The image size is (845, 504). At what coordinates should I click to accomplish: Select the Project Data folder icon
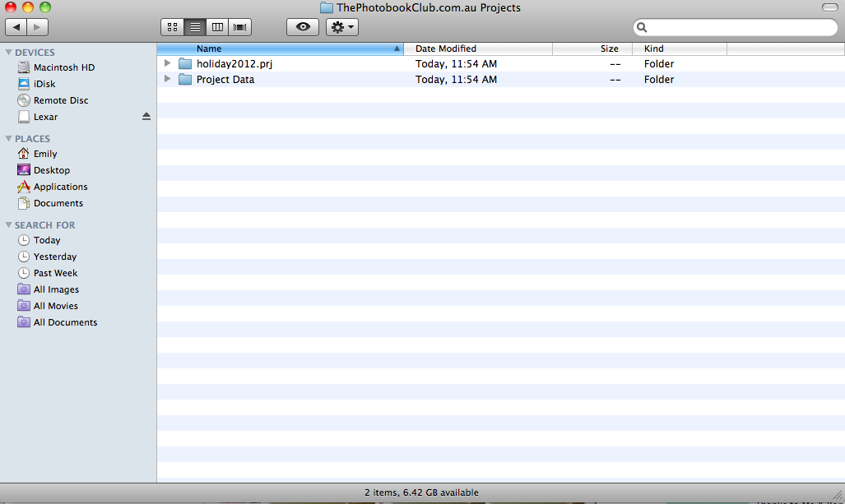click(x=185, y=79)
